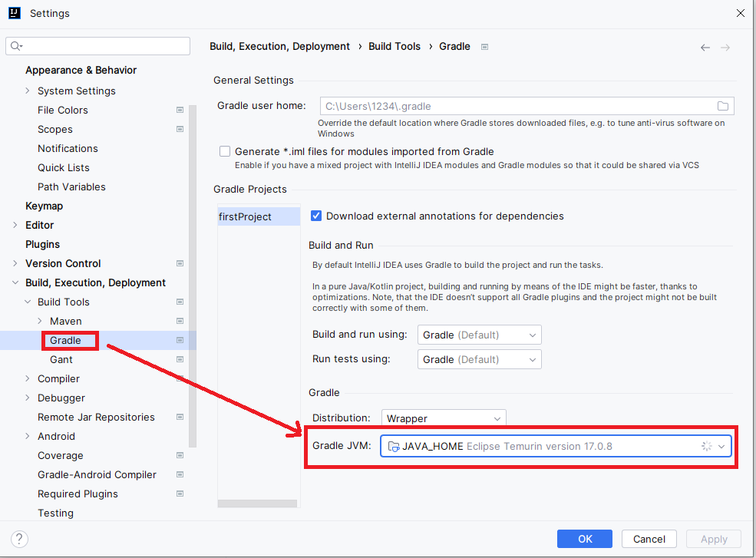Expand the Version Control node
The width and height of the screenshot is (756, 558).
15,263
